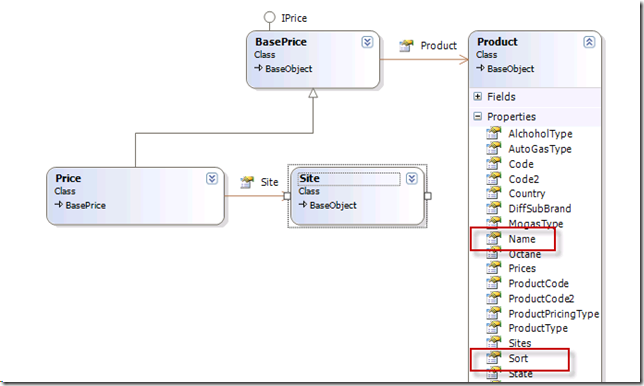This screenshot has height=386, width=644.
Task: Select the Product class title
Action: (497, 42)
